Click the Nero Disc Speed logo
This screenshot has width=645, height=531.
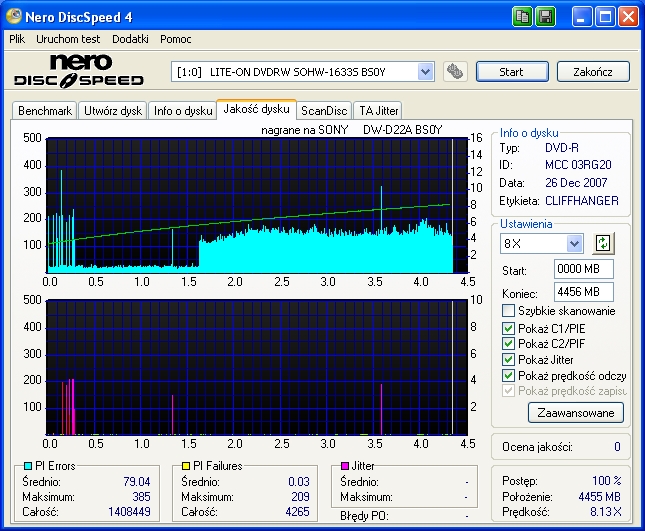tap(79, 71)
